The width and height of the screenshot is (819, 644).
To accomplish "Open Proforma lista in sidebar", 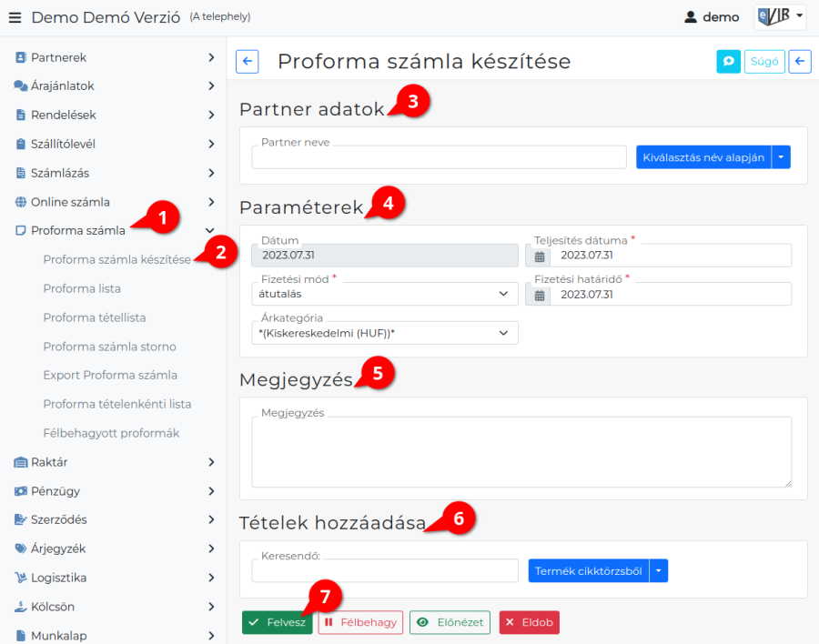I will (x=82, y=288).
